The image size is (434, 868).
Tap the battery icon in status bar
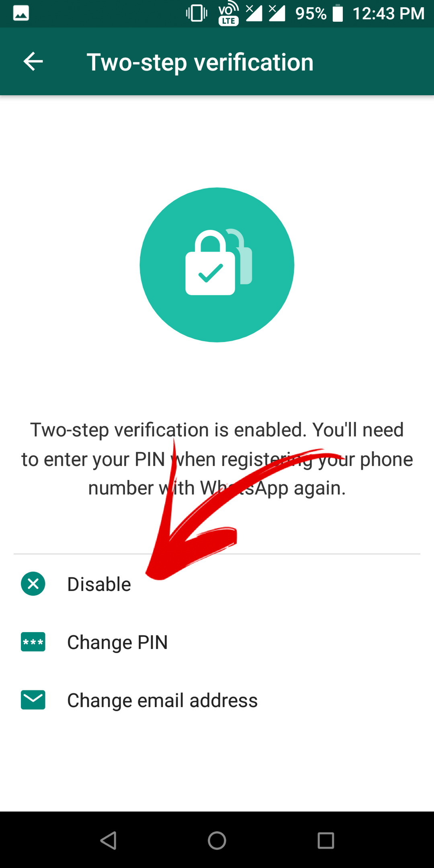(338, 13)
